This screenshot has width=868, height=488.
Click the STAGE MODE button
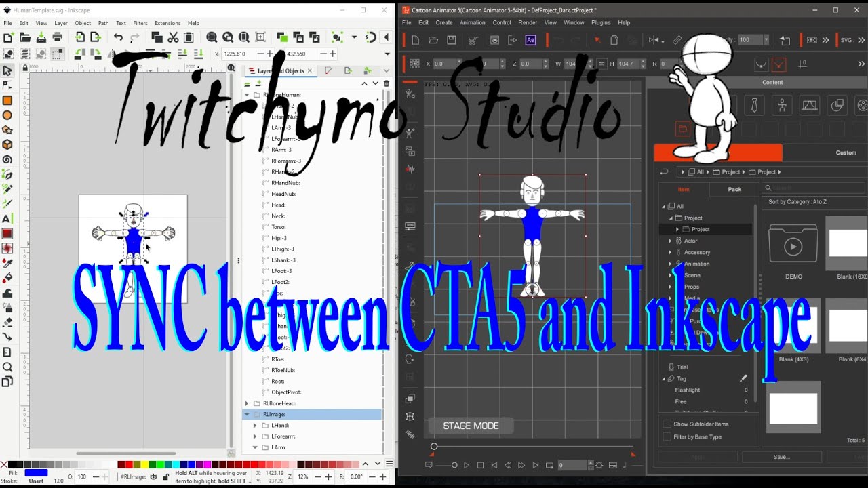click(x=471, y=426)
